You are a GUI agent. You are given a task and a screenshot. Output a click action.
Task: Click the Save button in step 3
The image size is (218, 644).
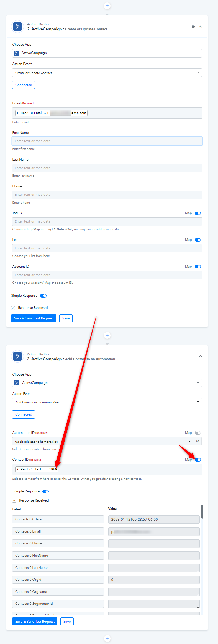[x=67, y=622]
